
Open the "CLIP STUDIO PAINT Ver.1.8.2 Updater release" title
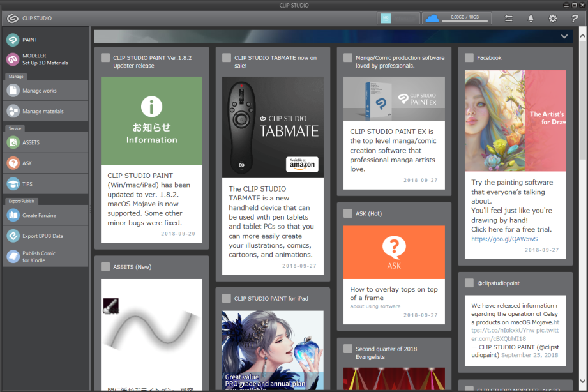point(152,62)
